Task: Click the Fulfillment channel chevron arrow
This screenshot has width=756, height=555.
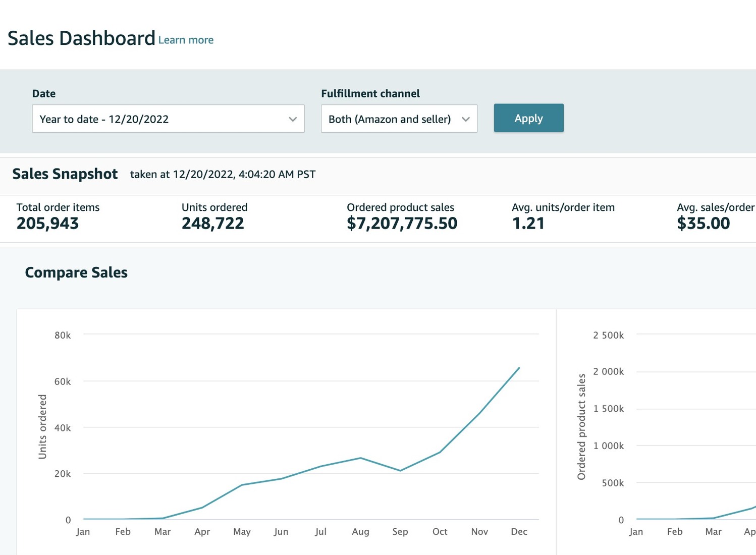Action: pyautogui.click(x=466, y=119)
